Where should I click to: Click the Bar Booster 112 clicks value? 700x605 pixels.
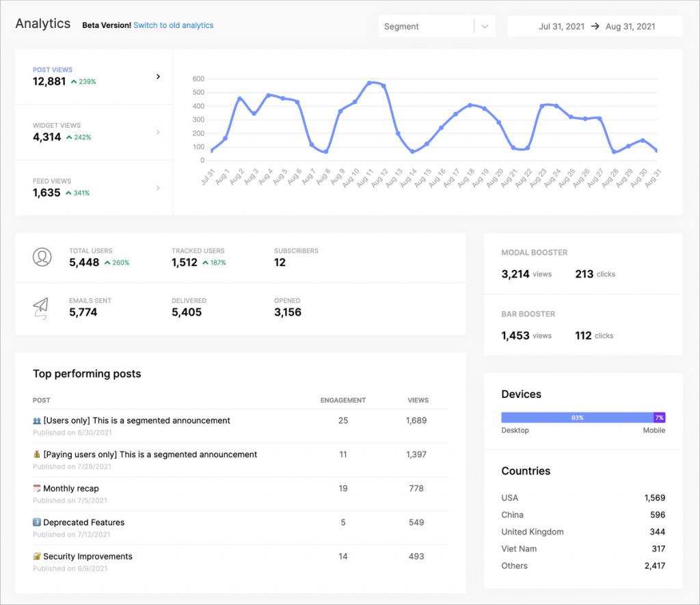click(584, 336)
